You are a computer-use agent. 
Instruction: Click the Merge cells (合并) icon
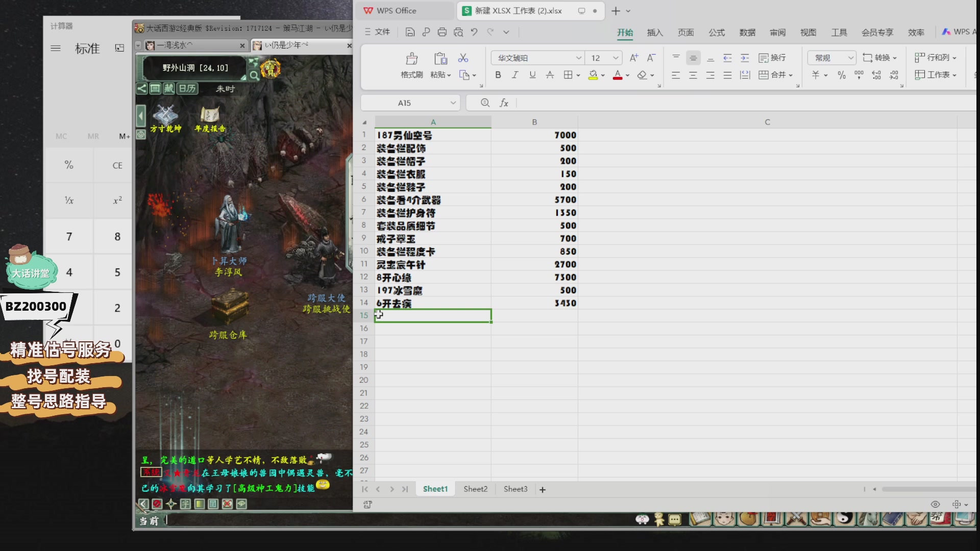click(764, 75)
